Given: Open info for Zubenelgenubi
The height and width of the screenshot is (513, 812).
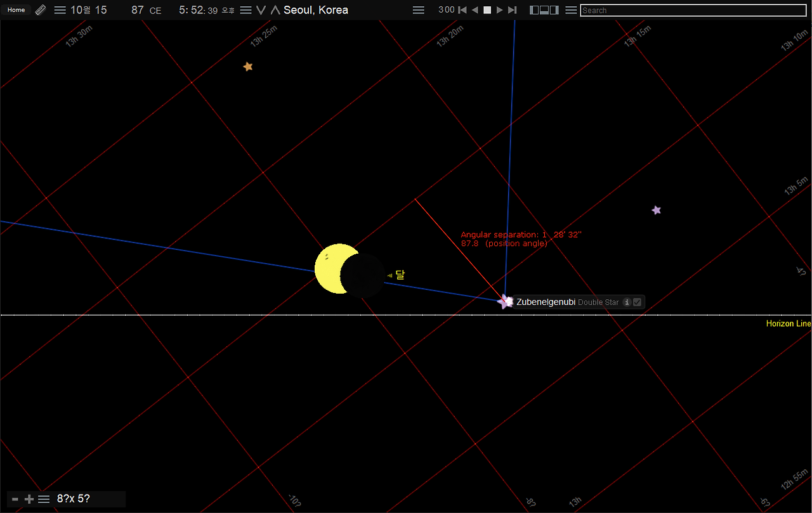Looking at the screenshot, I should (627, 302).
